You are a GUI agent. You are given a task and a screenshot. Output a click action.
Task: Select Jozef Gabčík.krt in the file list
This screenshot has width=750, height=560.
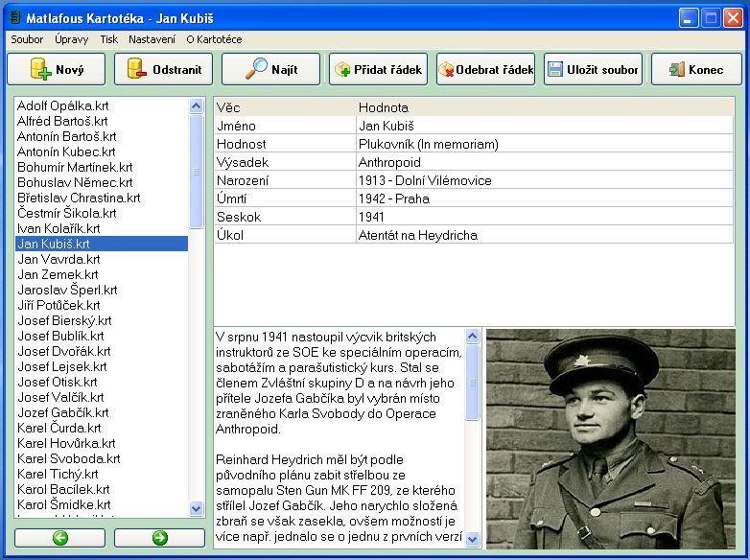tap(64, 412)
